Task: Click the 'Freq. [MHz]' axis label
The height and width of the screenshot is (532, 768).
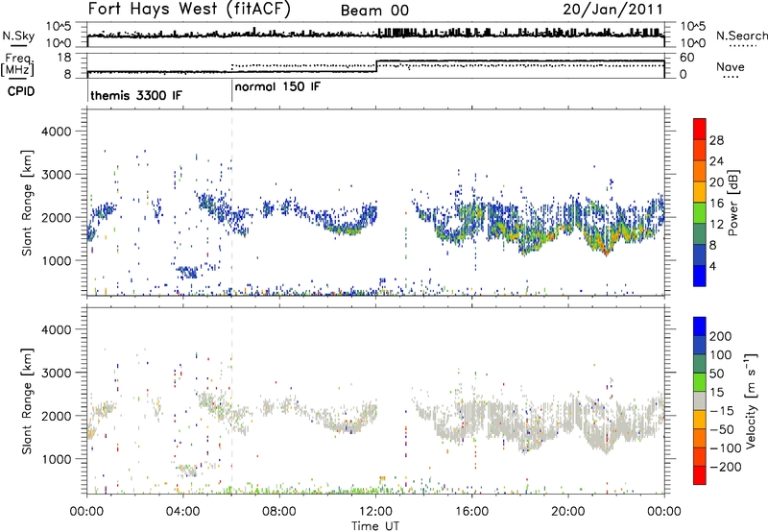Action: (18, 64)
